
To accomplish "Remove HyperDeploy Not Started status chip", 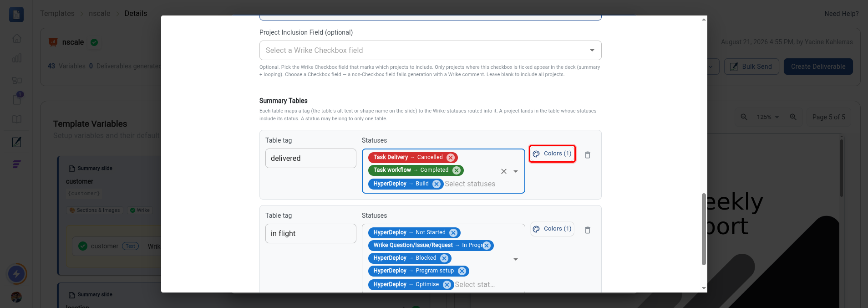I will click(x=453, y=233).
